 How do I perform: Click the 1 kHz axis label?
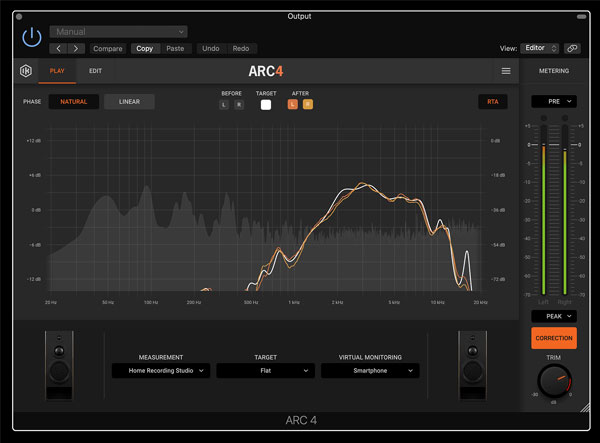[x=294, y=302]
